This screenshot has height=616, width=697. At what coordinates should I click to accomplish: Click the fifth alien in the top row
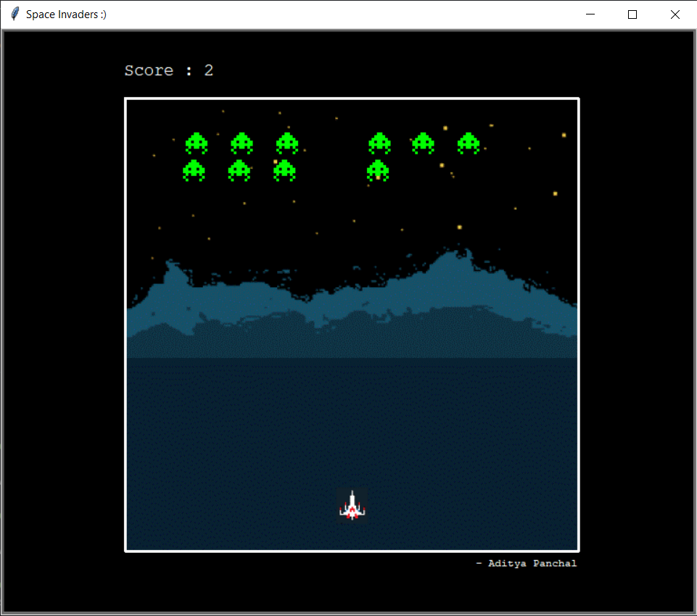click(x=423, y=143)
